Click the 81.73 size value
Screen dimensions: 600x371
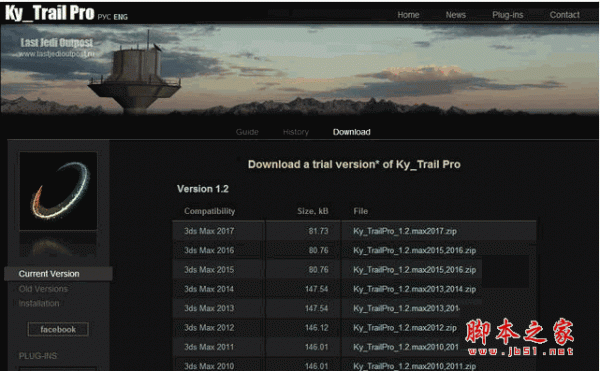(318, 231)
